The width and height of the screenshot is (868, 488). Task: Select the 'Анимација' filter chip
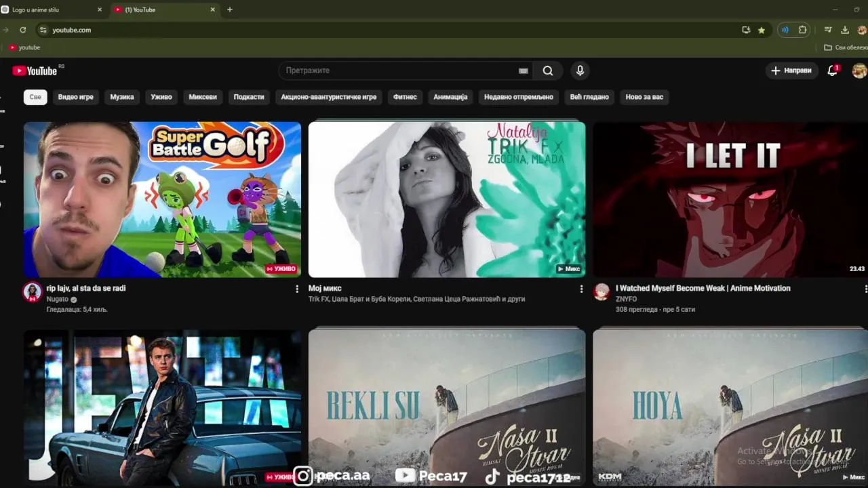point(450,97)
